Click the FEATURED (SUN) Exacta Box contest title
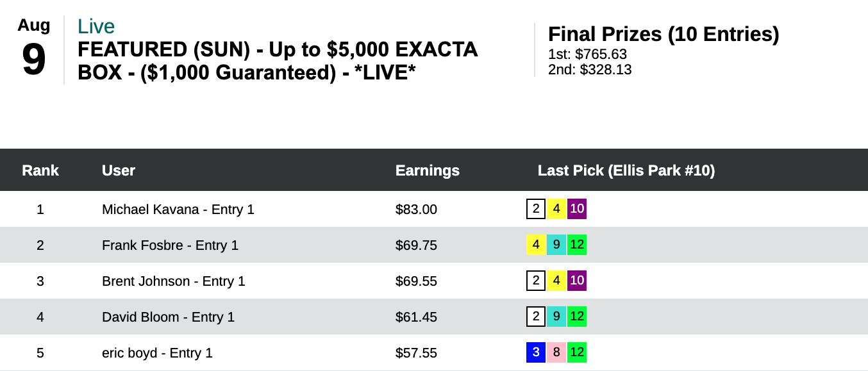The width and height of the screenshot is (868, 371). pyautogui.click(x=278, y=61)
